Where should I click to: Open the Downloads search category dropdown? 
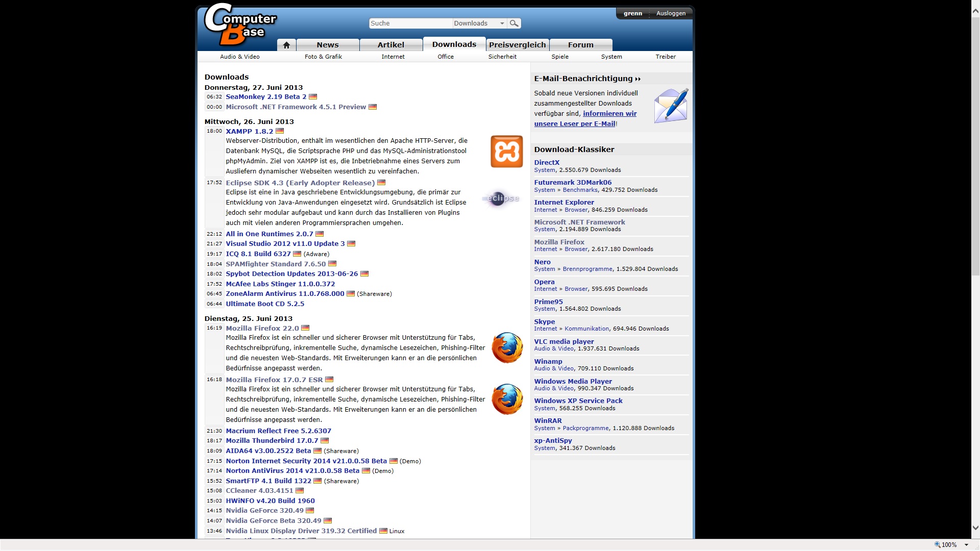502,23
